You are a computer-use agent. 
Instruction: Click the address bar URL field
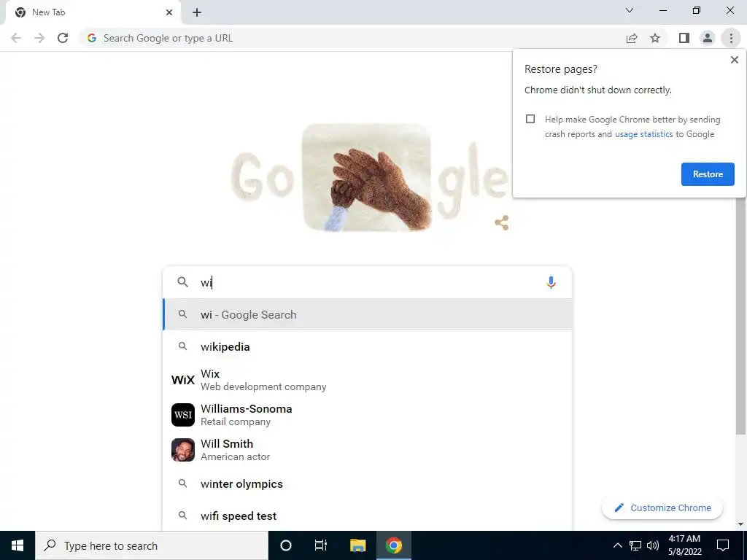click(x=352, y=38)
